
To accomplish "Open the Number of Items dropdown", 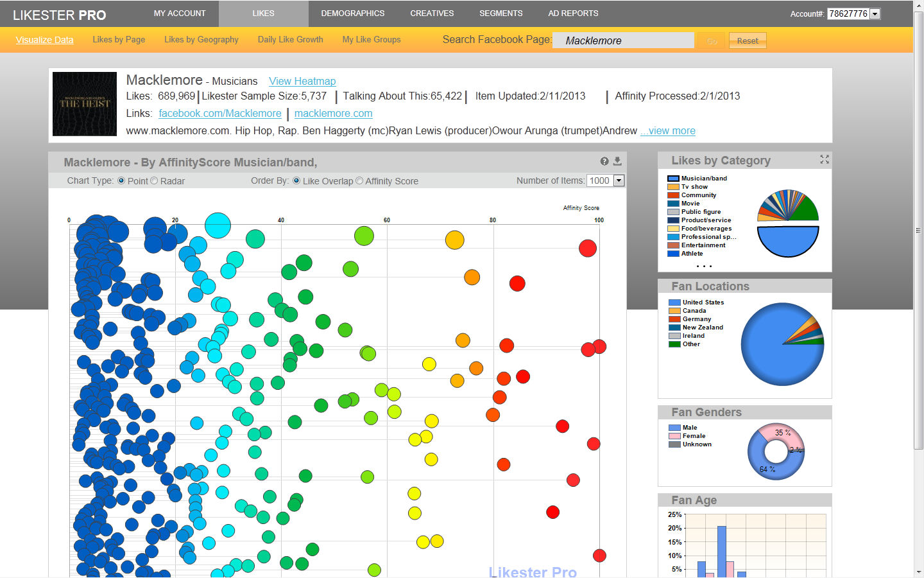I will [x=619, y=180].
